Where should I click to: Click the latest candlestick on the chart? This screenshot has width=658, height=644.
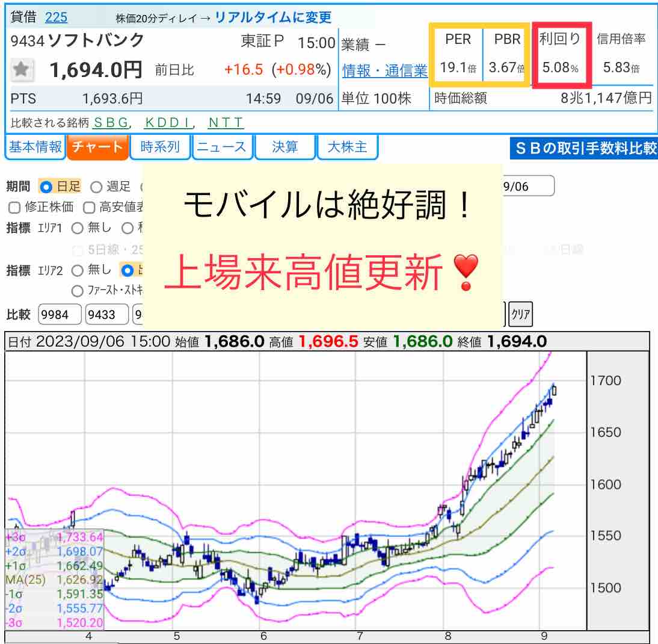(x=554, y=391)
